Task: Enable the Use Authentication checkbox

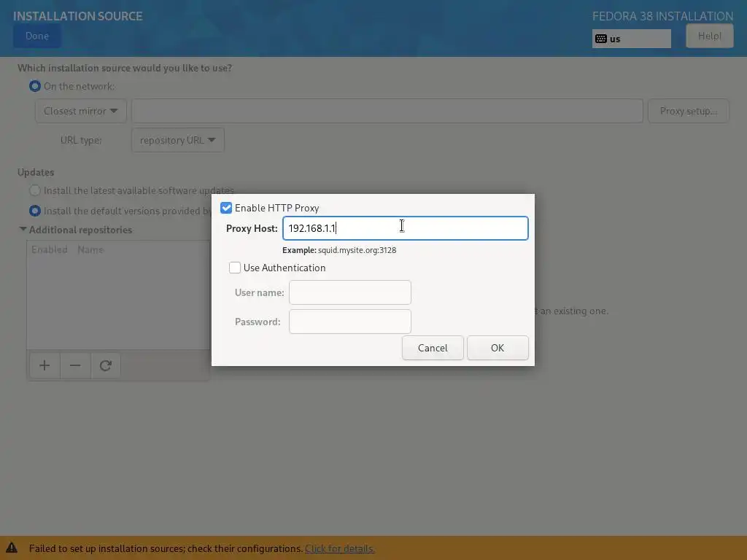Action: (x=234, y=268)
